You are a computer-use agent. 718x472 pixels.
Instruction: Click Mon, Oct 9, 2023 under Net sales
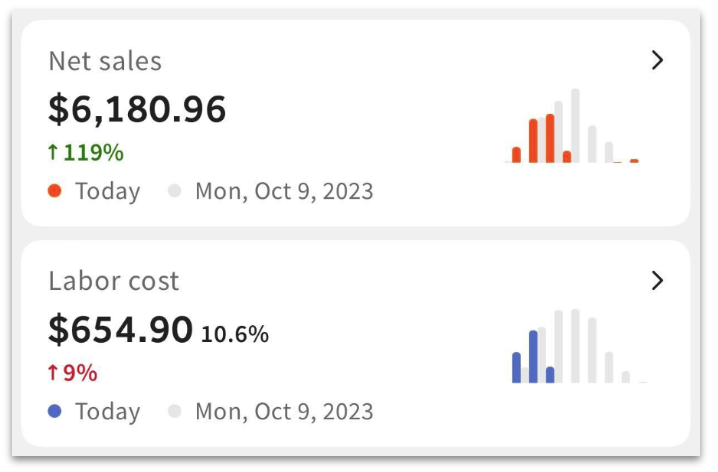click(284, 191)
